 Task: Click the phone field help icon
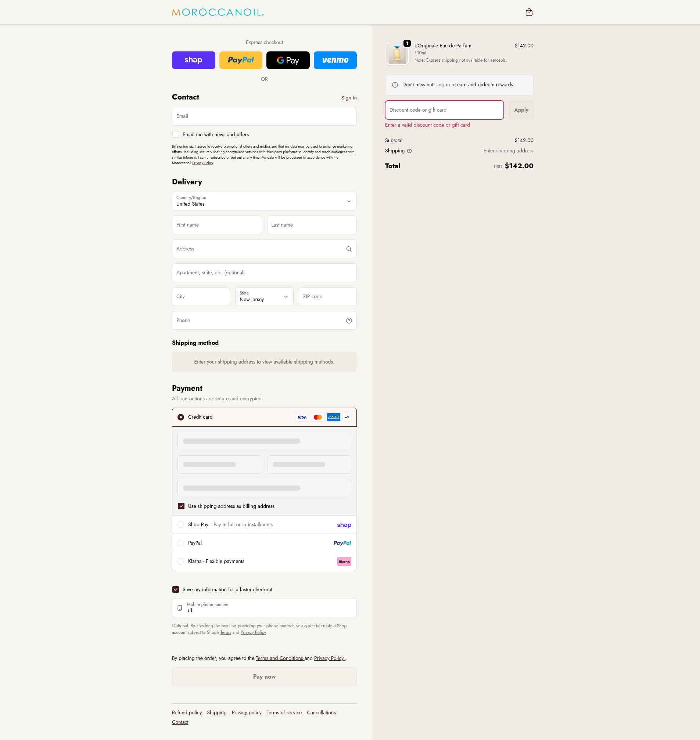pyautogui.click(x=349, y=320)
